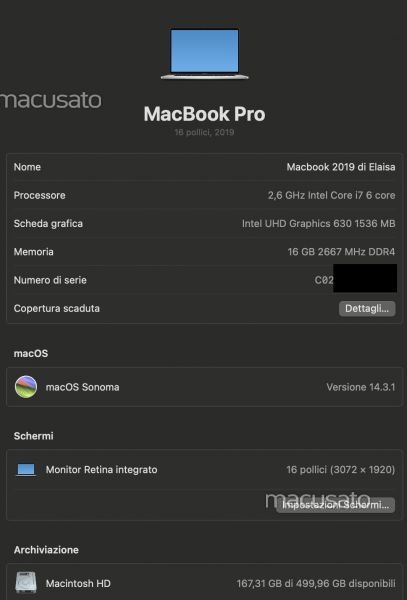Viewport: 407px width, 600px height.
Task: Click the Processore row value
Action: click(x=331, y=195)
